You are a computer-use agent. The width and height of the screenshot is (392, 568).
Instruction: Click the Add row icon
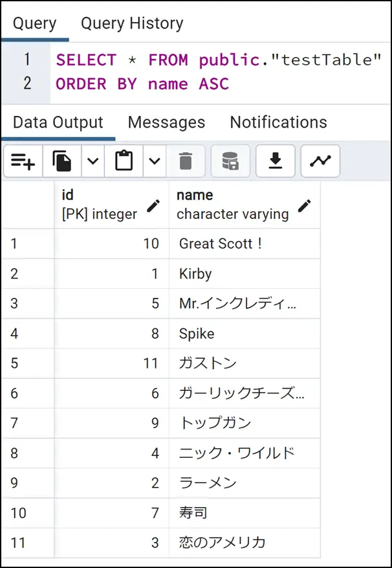[23, 161]
